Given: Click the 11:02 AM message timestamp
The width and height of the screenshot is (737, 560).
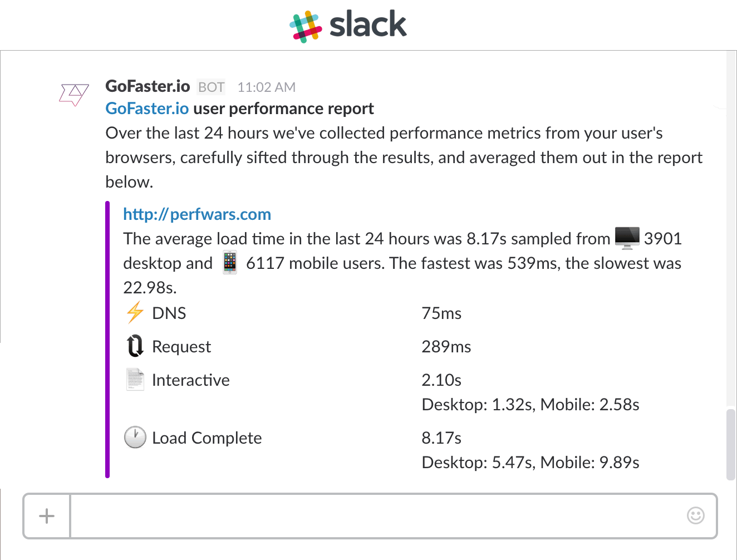Looking at the screenshot, I should pyautogui.click(x=266, y=87).
